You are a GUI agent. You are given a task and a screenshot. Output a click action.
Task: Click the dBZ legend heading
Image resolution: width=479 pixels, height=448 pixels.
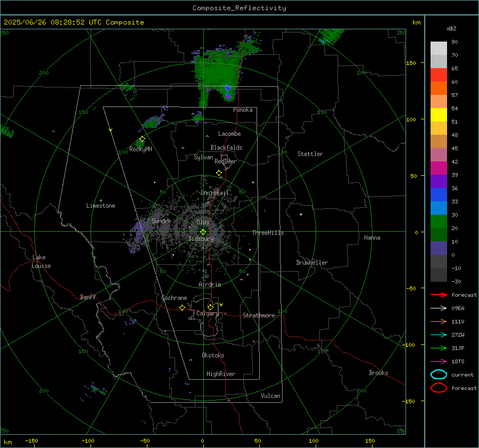[x=451, y=28]
